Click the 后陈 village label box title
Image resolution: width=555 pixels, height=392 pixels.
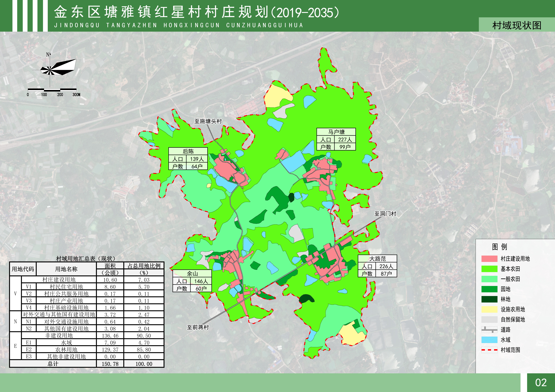coord(188,151)
